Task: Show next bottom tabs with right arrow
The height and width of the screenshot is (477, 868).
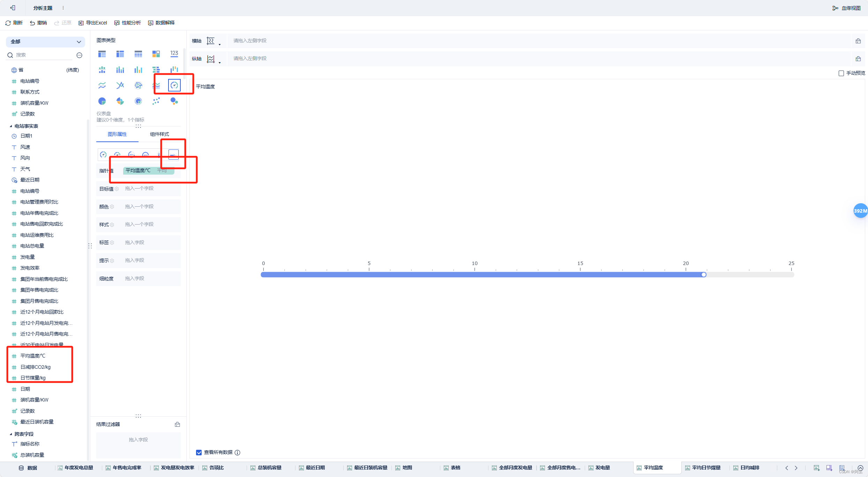Action: 796,468
